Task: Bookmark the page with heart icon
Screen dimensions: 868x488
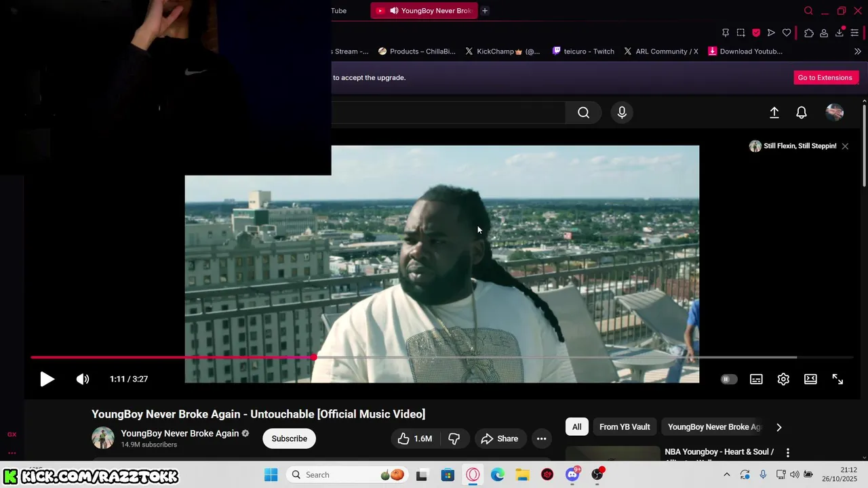Action: pyautogui.click(x=787, y=33)
